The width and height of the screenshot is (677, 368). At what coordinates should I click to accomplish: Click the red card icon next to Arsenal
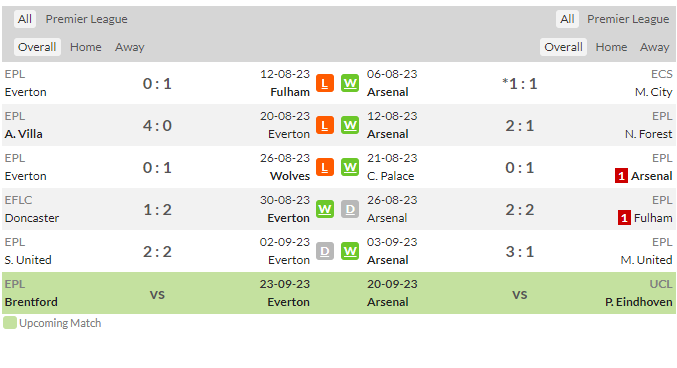(621, 176)
